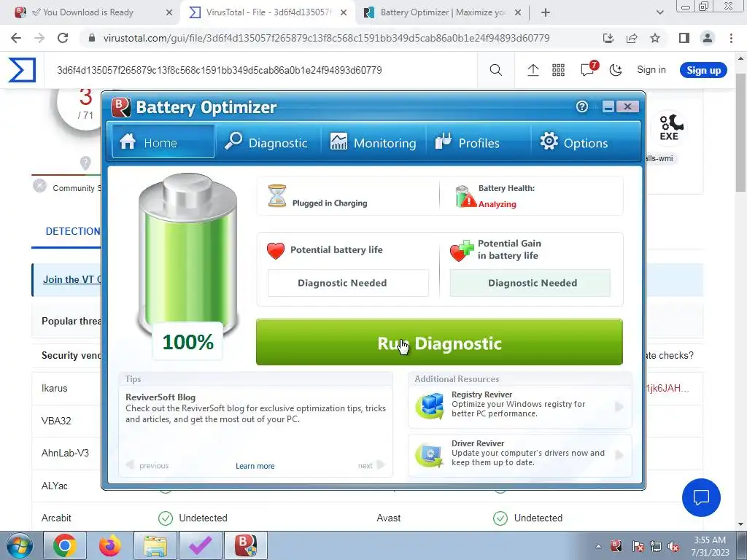
Task: Click the VirusTotal upload file icon
Action: pos(533,71)
